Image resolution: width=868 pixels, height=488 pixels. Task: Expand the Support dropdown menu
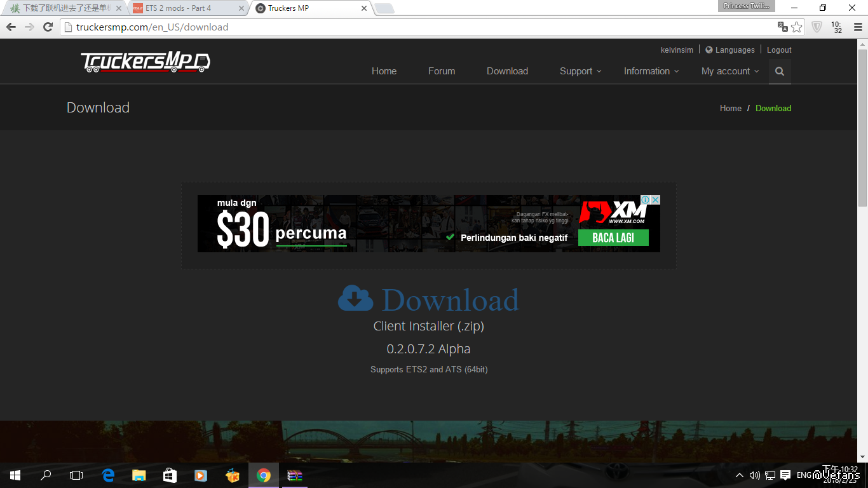[x=580, y=71]
